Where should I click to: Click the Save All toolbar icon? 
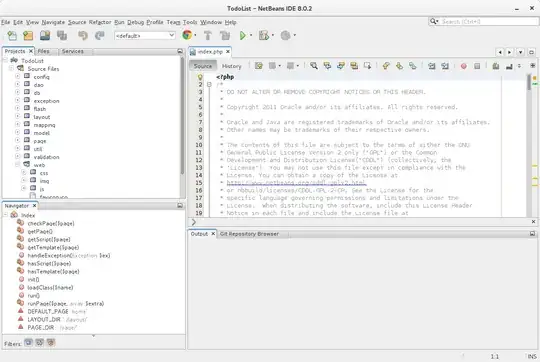coord(62,35)
